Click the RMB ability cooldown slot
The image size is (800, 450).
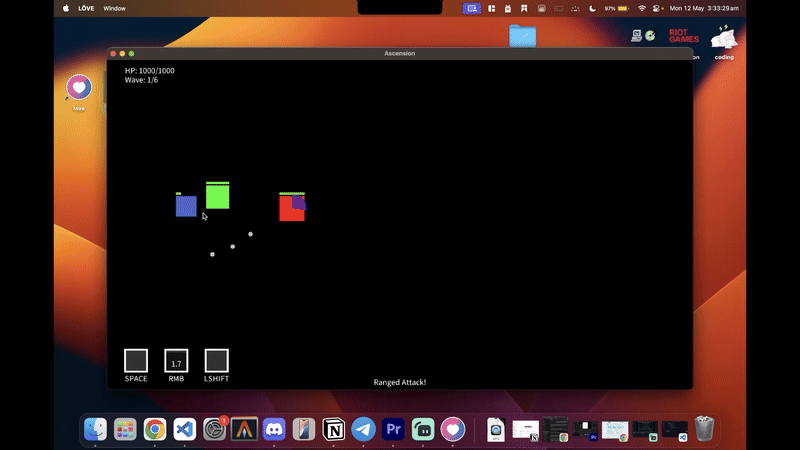pos(176,361)
